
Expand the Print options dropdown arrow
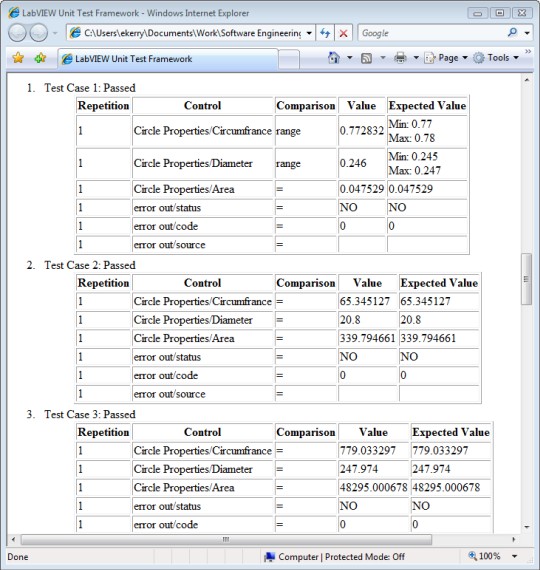click(x=416, y=57)
